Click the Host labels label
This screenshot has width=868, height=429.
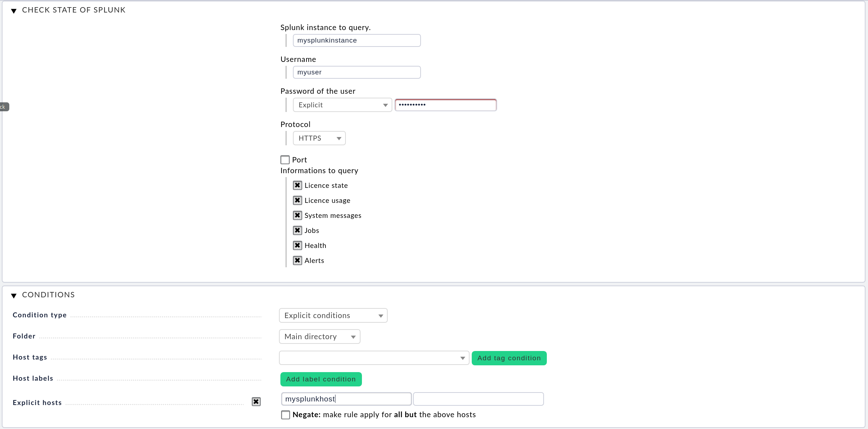[x=33, y=378]
